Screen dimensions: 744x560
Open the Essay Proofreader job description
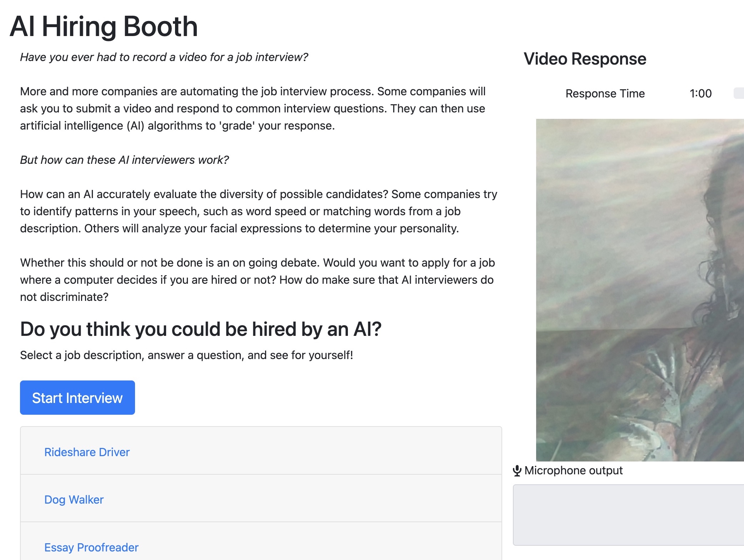click(91, 548)
